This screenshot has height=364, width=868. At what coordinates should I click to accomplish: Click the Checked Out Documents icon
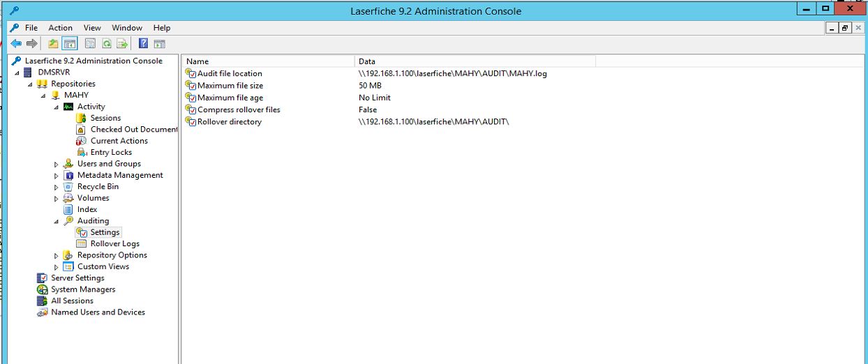pyautogui.click(x=81, y=130)
